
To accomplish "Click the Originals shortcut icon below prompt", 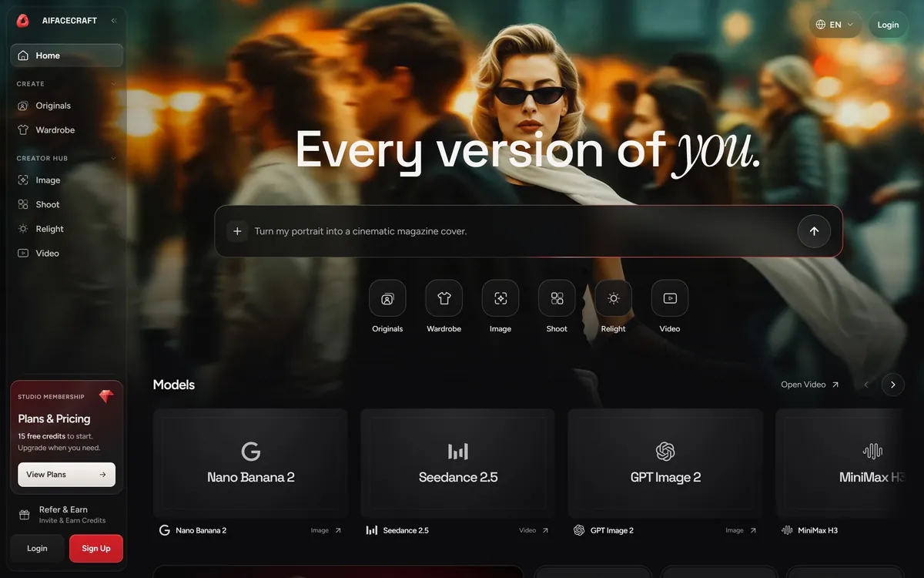I will point(387,298).
